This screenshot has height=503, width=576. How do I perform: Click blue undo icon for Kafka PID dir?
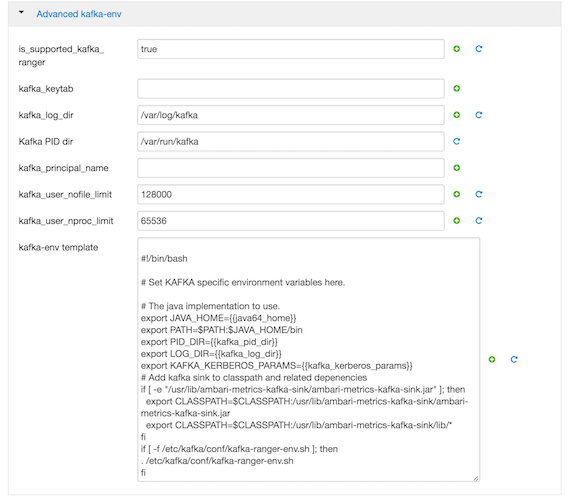pos(457,141)
